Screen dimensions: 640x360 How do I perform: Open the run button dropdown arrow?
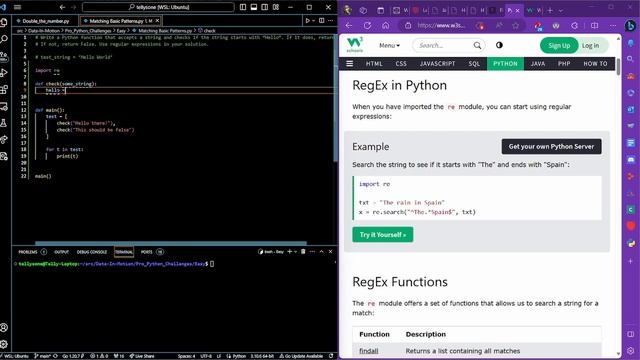pos(313,20)
